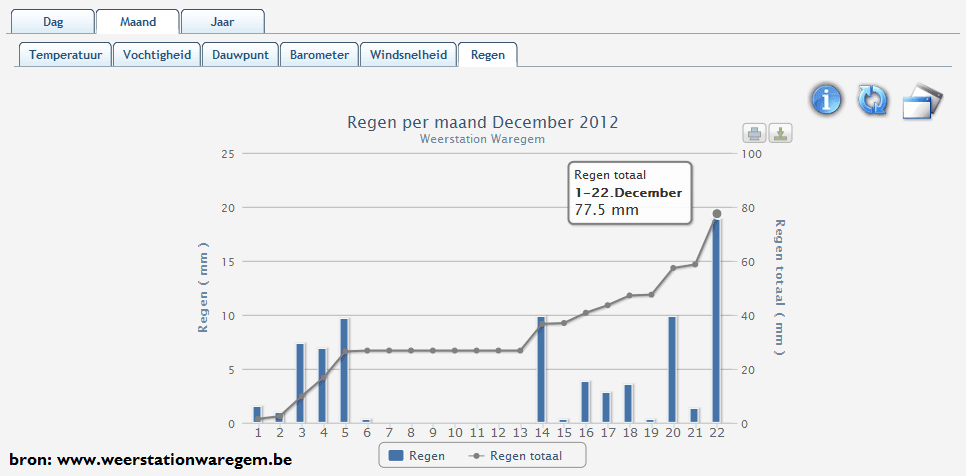Click the Regen totaal point at day 22

pos(716,214)
